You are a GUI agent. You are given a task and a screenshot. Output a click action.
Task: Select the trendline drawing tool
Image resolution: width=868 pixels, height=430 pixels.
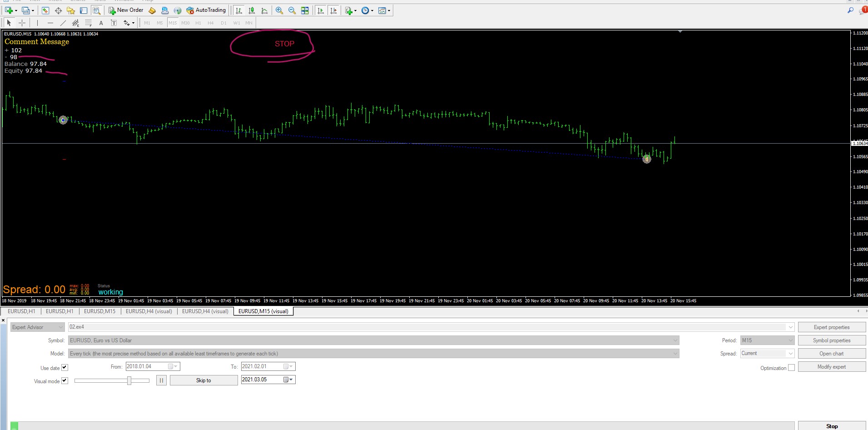(63, 23)
